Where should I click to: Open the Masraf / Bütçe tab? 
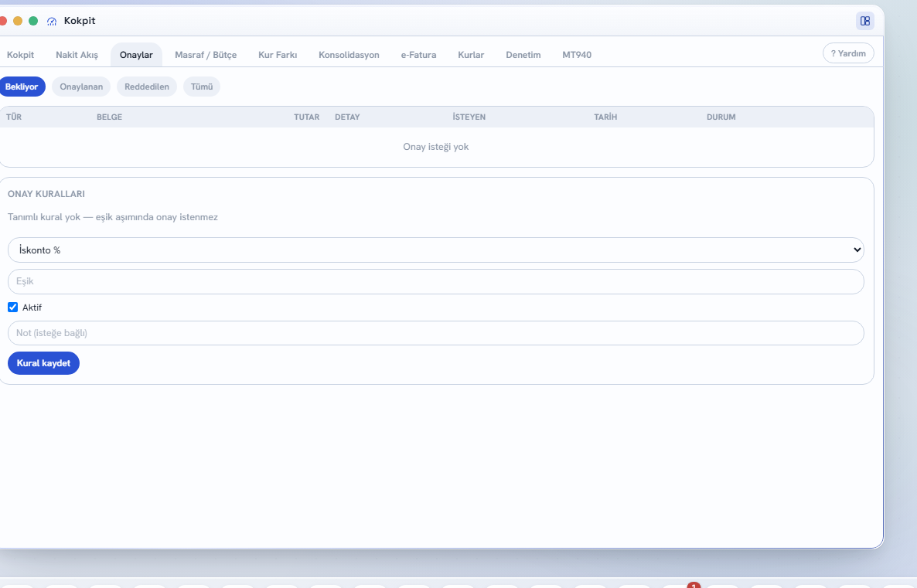coord(206,55)
